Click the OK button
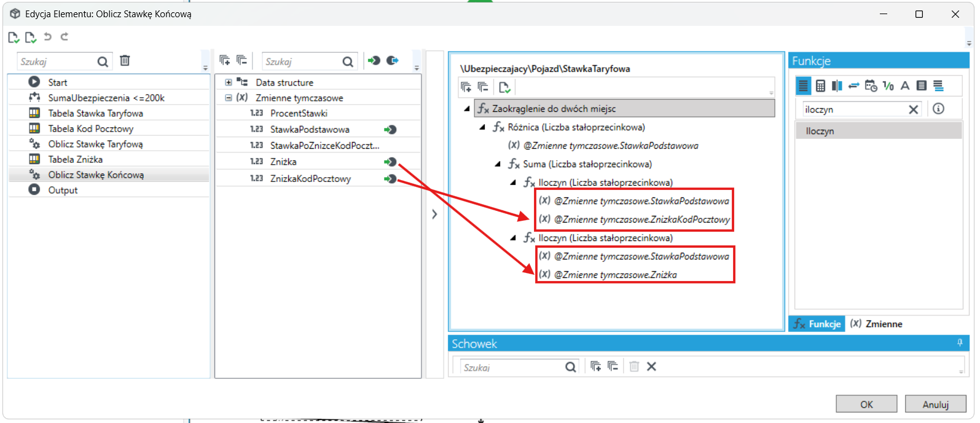980x423 pixels. (866, 404)
